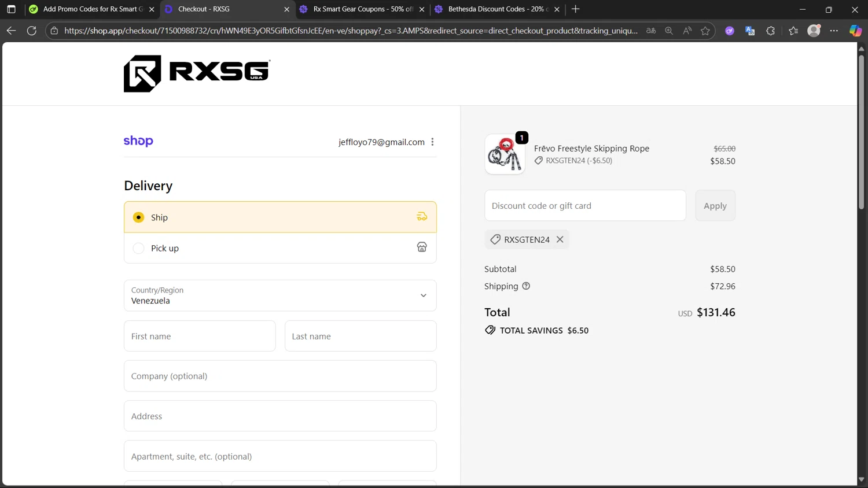Go back to the previous page

click(x=11, y=31)
